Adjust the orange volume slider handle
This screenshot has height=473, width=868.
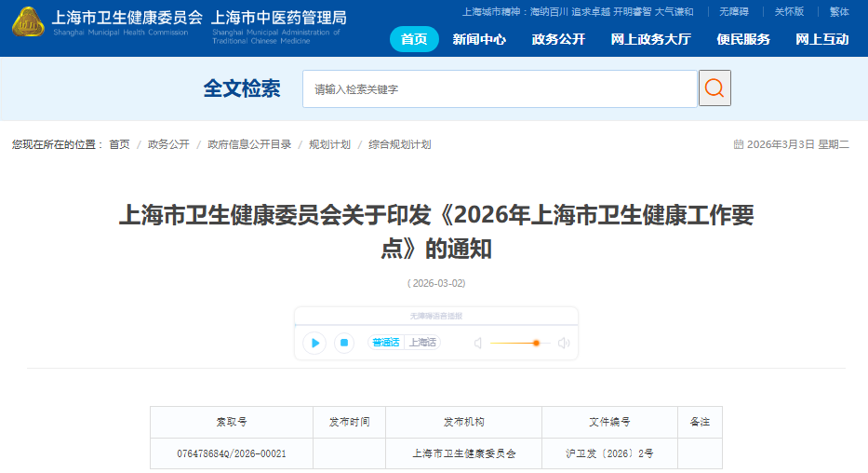(x=536, y=344)
